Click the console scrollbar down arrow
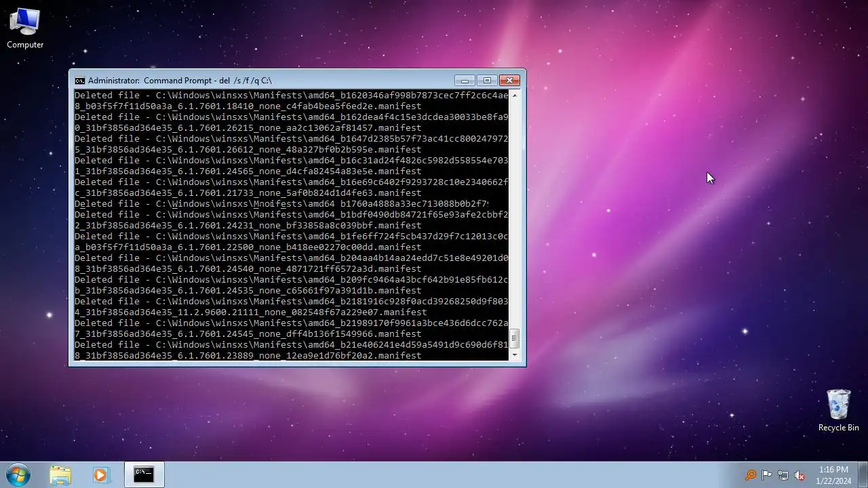868x488 pixels. (x=515, y=354)
